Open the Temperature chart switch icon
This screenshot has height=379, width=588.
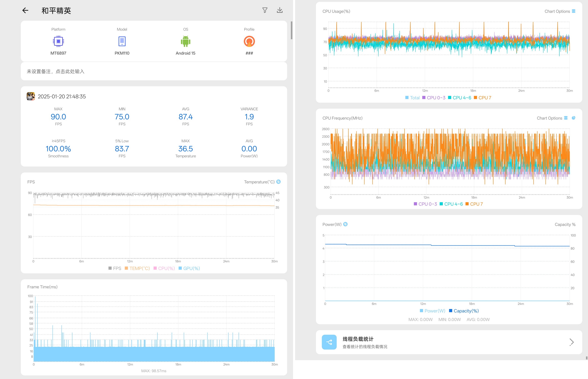tap(278, 182)
